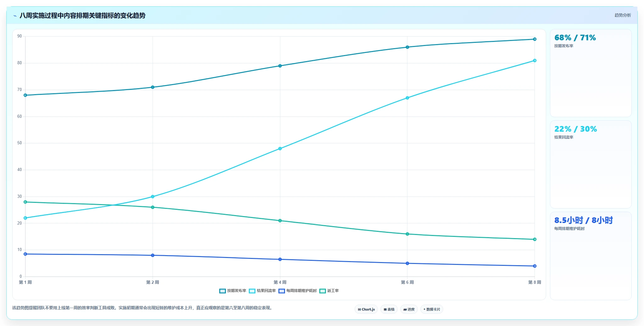Click the y-axis value 90
Screen dimensions: 644x326
pos(20,36)
